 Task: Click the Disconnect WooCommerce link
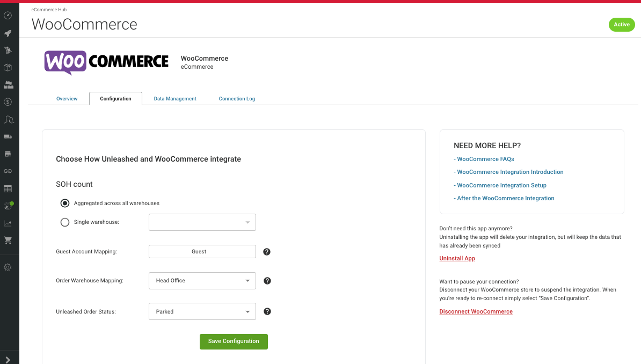[x=476, y=311]
